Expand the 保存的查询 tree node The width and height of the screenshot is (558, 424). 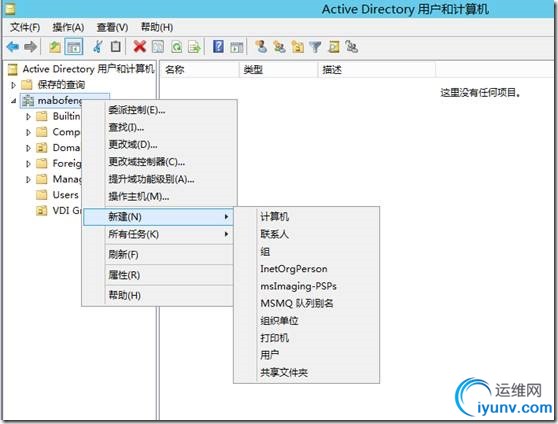(x=13, y=85)
